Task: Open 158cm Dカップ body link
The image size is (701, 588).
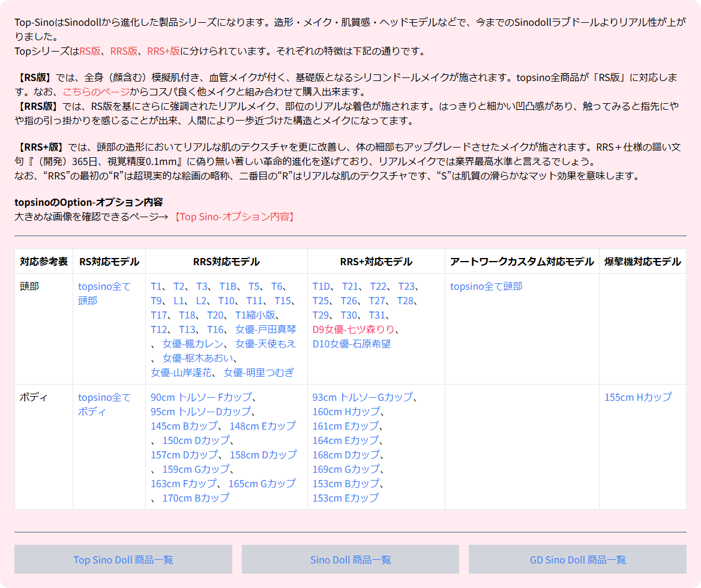Action: coord(263,454)
